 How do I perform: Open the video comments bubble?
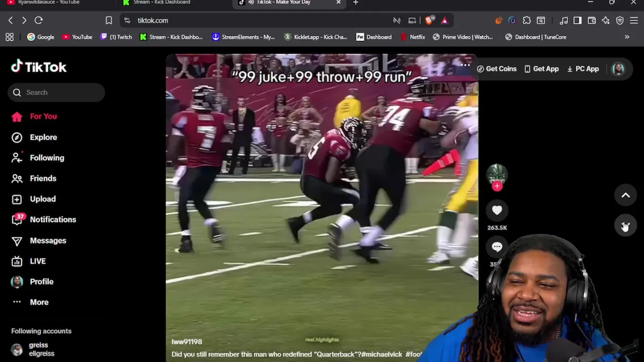point(497,247)
